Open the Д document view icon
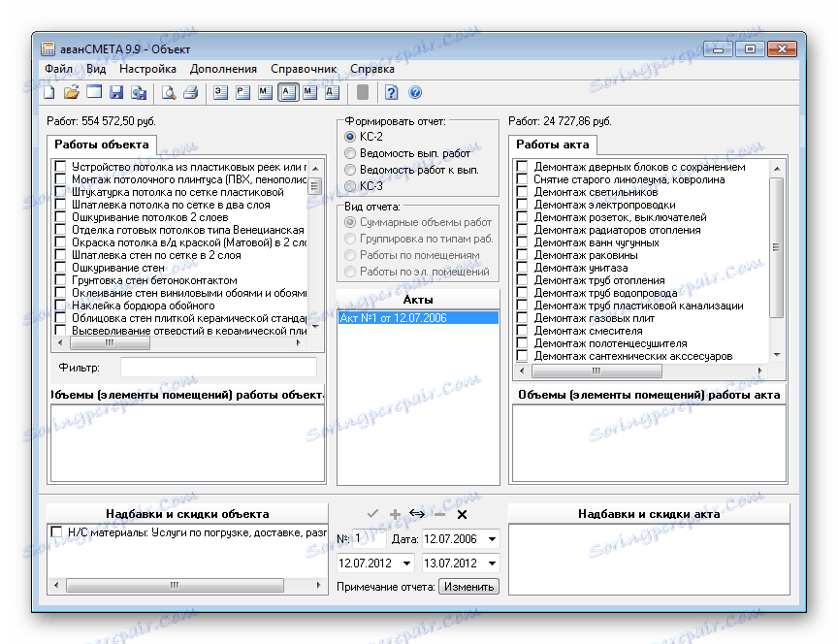Image resolution: width=838 pixels, height=644 pixels. pos(333,92)
